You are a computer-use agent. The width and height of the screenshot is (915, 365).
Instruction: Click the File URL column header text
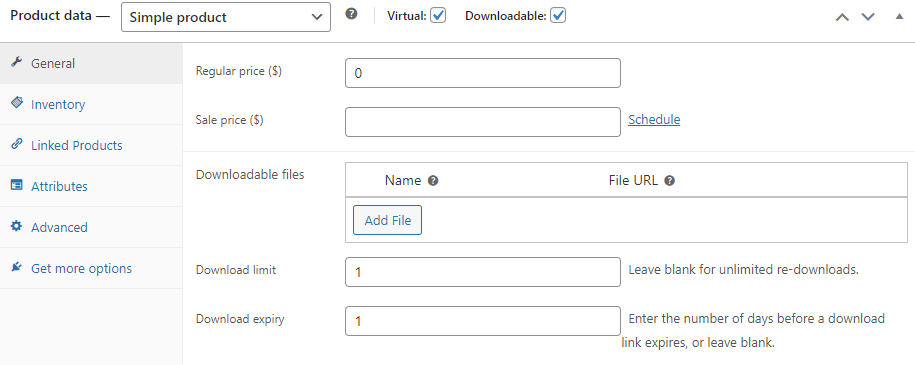click(x=633, y=180)
